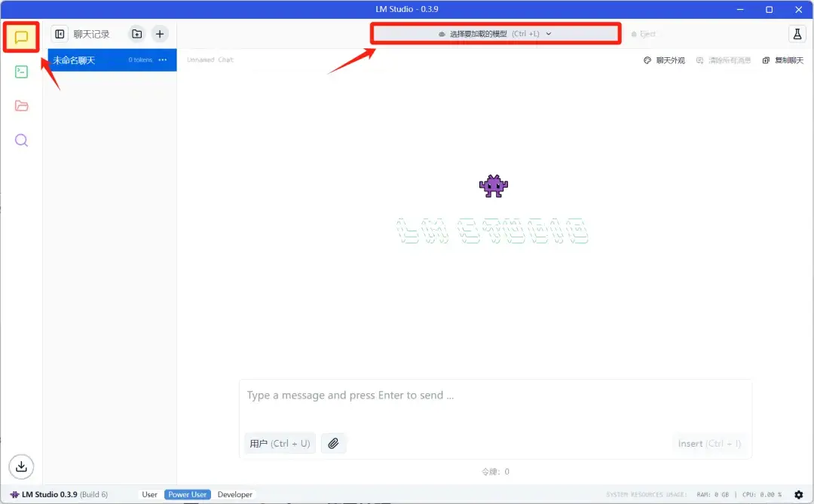This screenshot has height=504, width=814.
Task: Close the LM Studio window
Action: coord(798,9)
